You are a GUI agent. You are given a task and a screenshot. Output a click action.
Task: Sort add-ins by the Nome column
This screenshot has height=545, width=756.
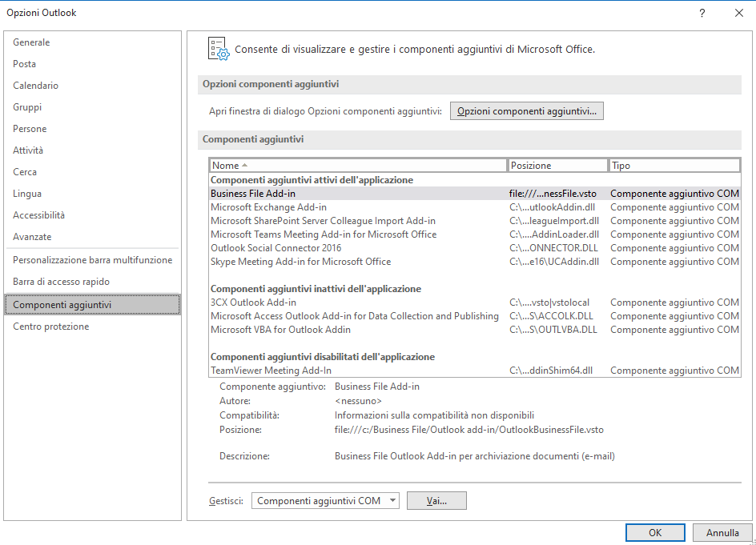[x=358, y=166]
